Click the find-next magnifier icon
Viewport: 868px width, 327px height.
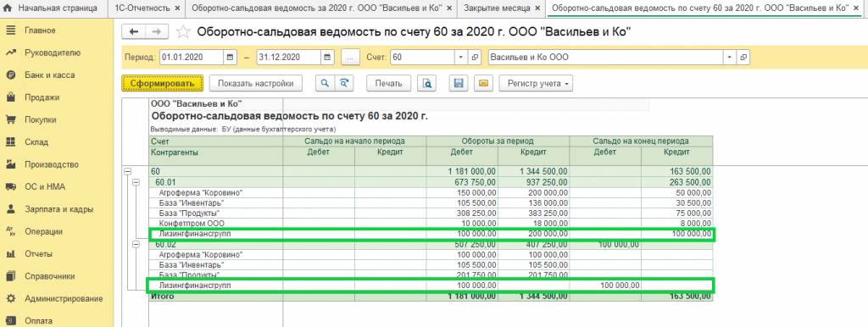[344, 84]
